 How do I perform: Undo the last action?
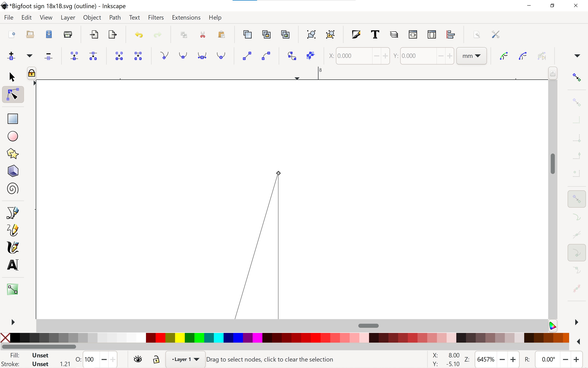pos(139,35)
